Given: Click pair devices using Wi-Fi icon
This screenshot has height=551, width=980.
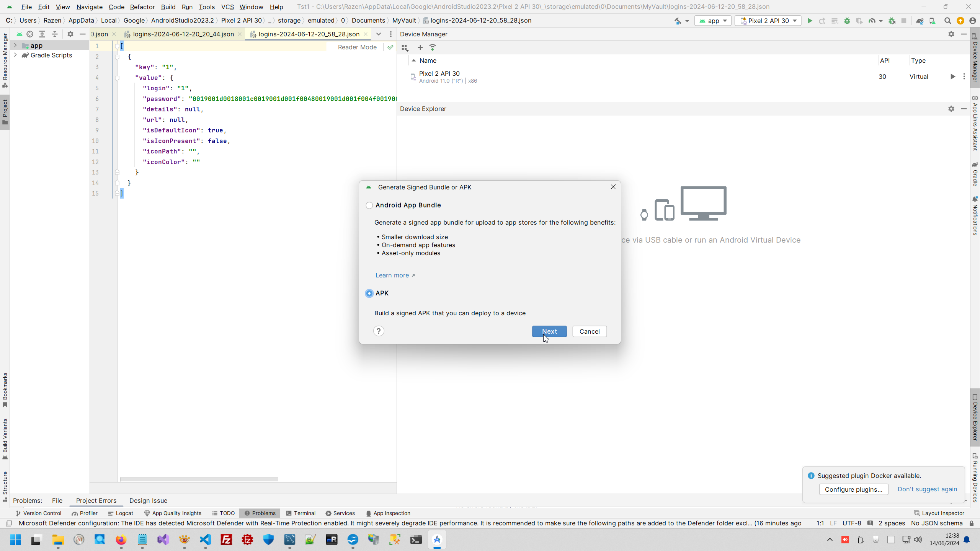Looking at the screenshot, I should pos(433,47).
